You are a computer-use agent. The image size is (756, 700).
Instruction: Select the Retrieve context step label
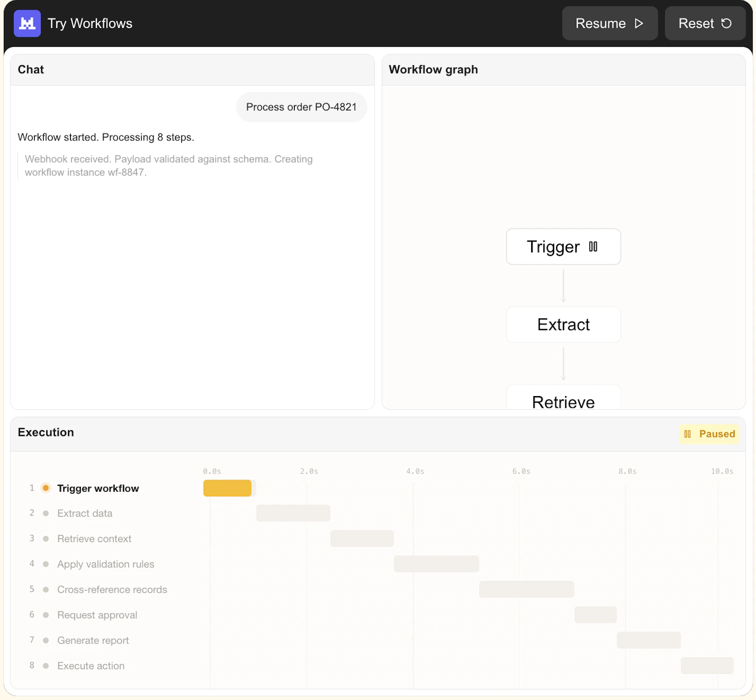click(x=94, y=539)
